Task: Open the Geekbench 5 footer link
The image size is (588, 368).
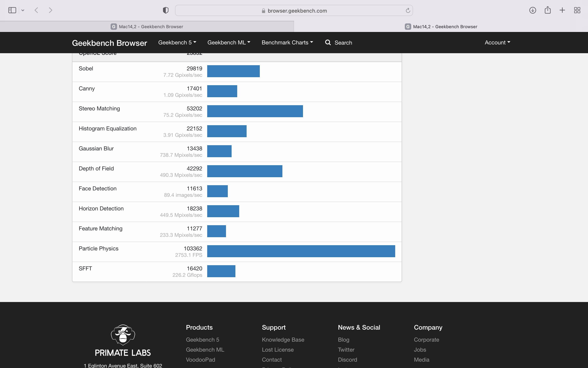Action: click(x=202, y=340)
